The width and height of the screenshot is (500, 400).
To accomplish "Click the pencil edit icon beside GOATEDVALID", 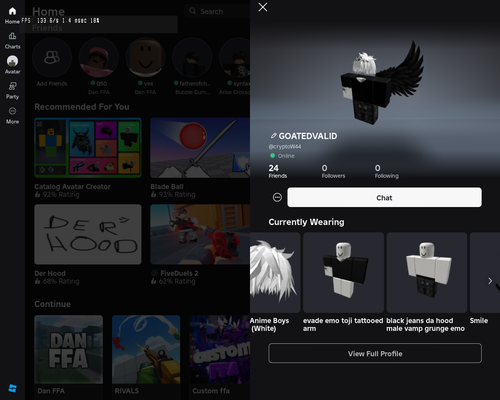I will point(273,136).
